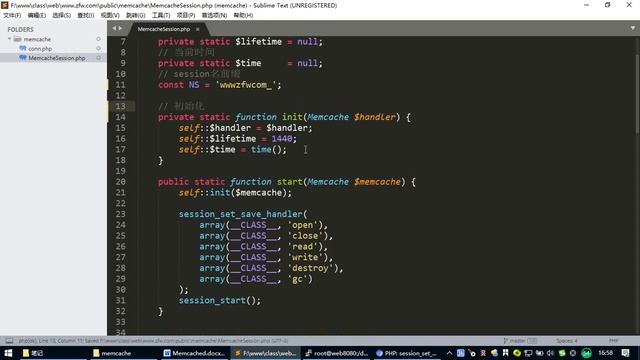Click the volume speaker tray icon

point(551,353)
